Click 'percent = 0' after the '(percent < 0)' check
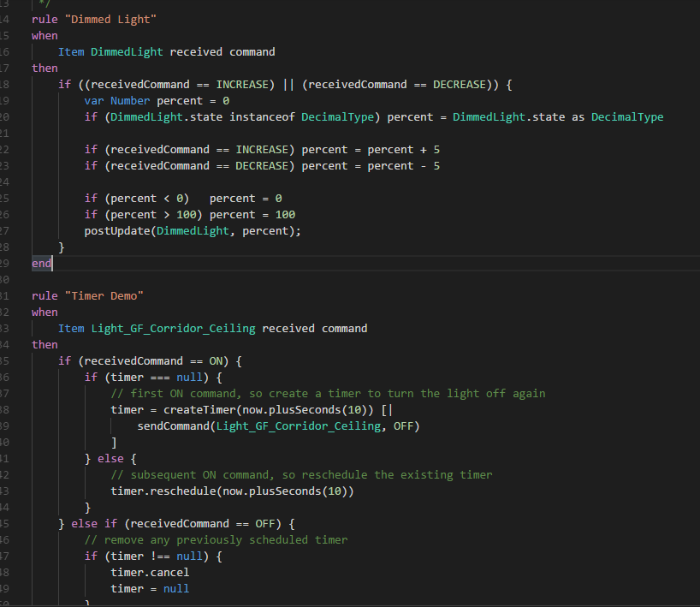Image resolution: width=700 pixels, height=607 pixels. [x=246, y=199]
